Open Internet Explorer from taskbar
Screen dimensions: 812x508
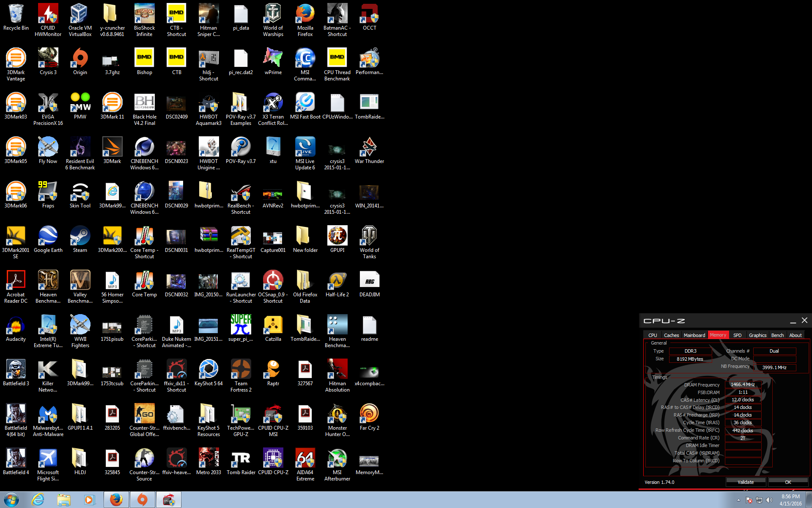coord(38,500)
